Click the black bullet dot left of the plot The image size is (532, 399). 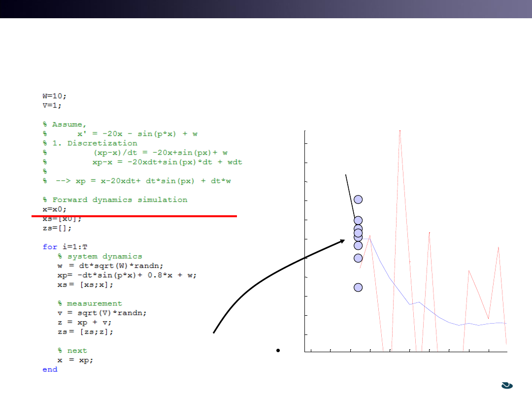pos(278,351)
